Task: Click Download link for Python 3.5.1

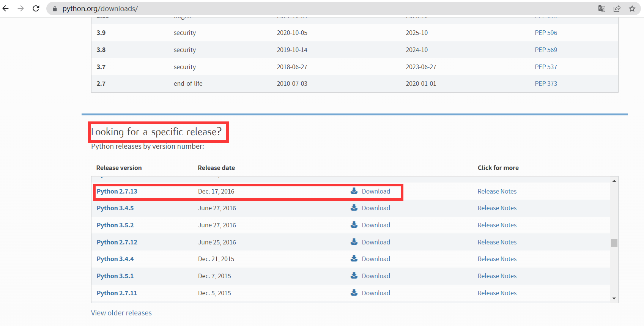Action: [x=376, y=276]
